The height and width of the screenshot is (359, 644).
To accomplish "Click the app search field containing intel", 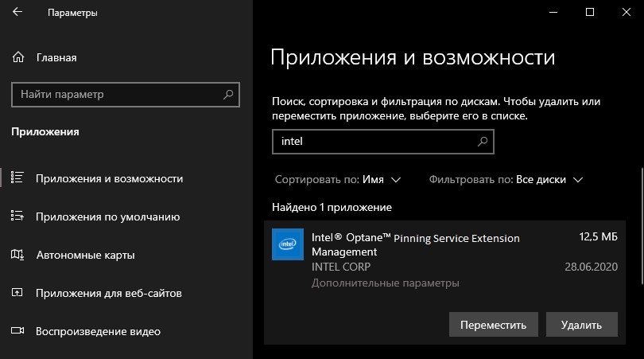I will 382,142.
